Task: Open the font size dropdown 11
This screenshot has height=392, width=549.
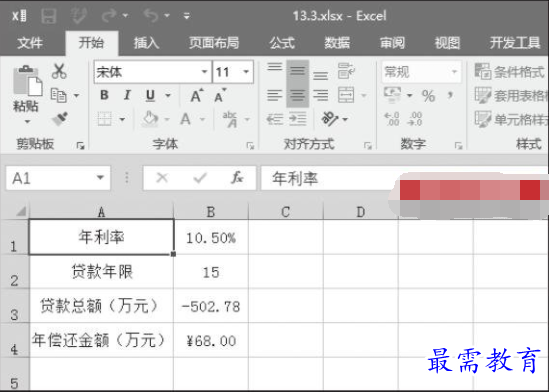Action: coord(246,72)
